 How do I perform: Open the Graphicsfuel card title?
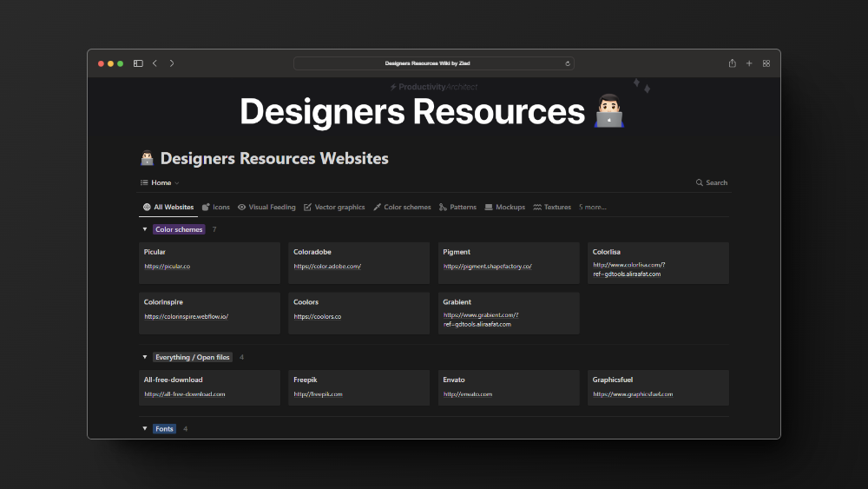click(612, 380)
